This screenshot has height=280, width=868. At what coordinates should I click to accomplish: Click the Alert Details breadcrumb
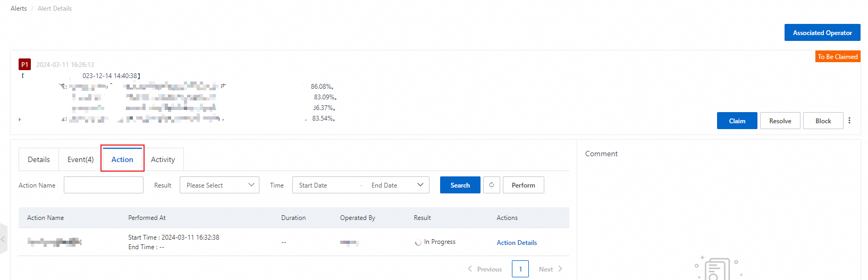coord(55,9)
